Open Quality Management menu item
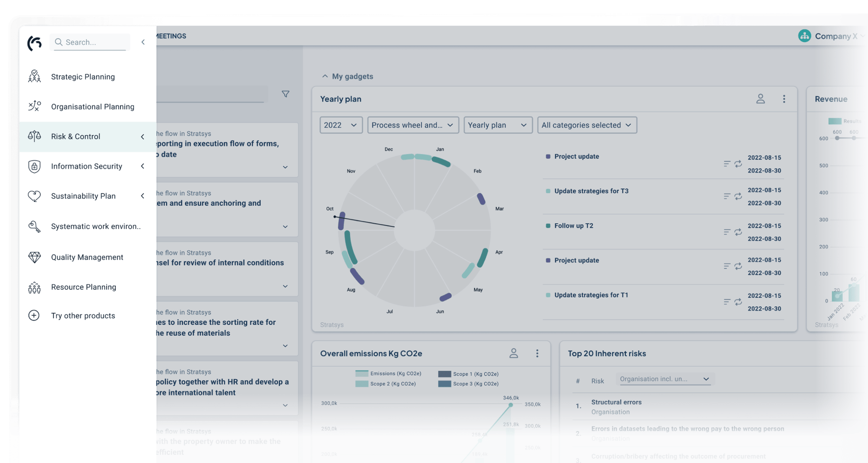Image resolution: width=868 pixels, height=463 pixels. click(87, 257)
